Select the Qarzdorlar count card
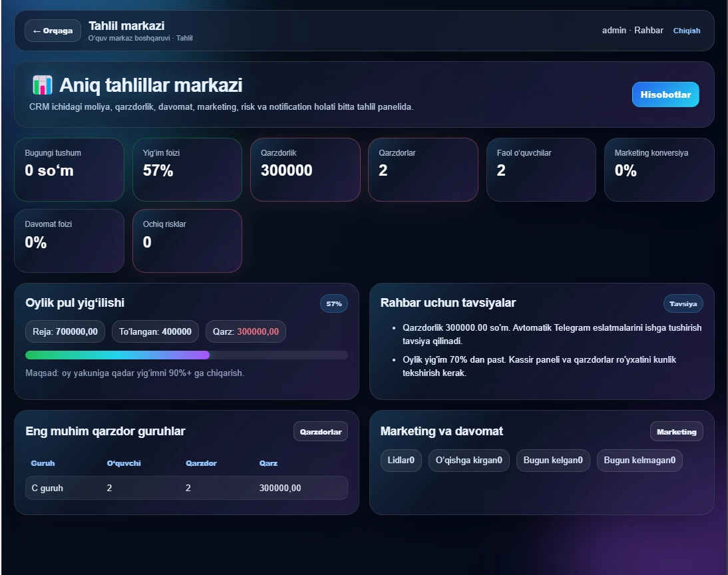This screenshot has height=575, width=728. click(x=423, y=170)
